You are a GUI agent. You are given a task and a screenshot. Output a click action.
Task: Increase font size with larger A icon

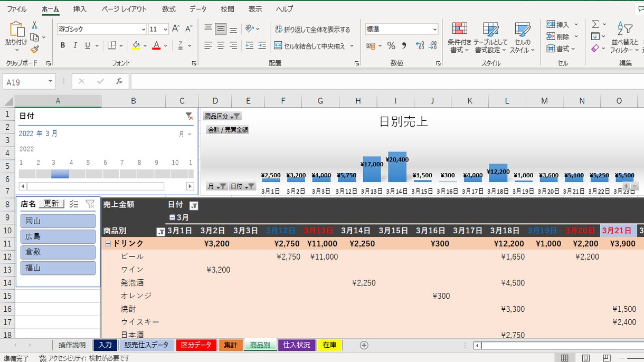point(176,28)
